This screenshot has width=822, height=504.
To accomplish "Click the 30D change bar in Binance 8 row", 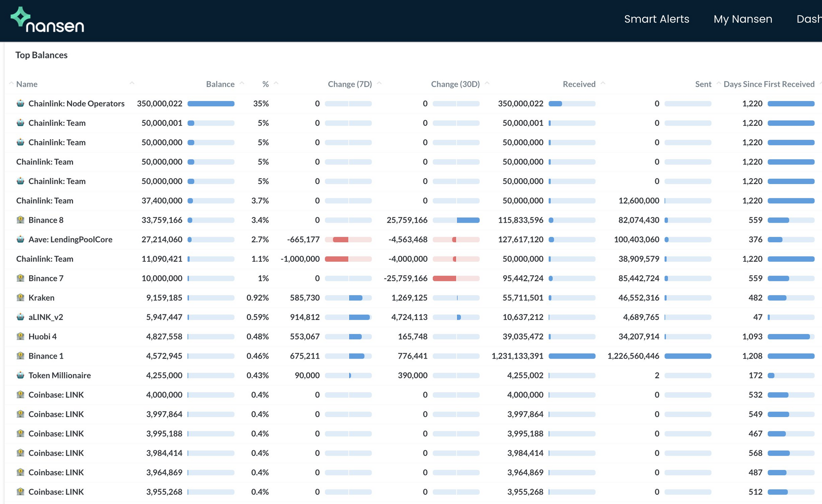I will tap(456, 220).
